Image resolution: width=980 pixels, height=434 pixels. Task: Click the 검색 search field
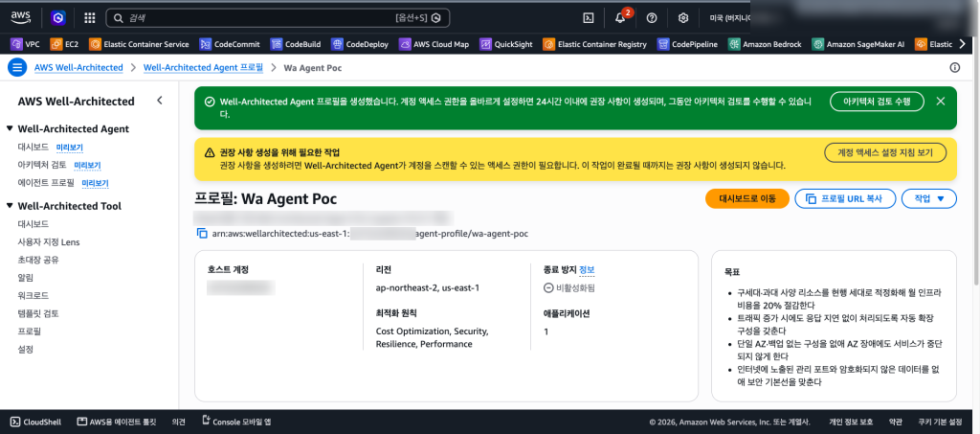278,17
